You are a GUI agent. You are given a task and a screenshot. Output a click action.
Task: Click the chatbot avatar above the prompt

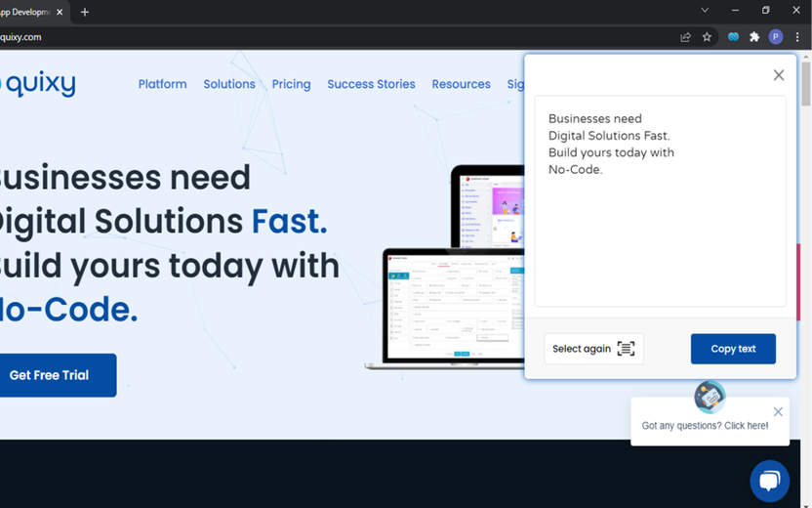click(710, 397)
